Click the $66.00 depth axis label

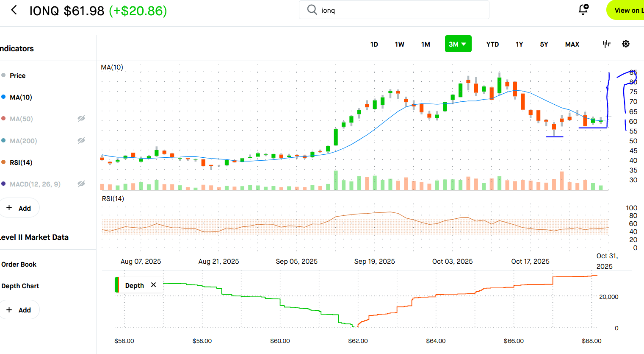point(514,341)
